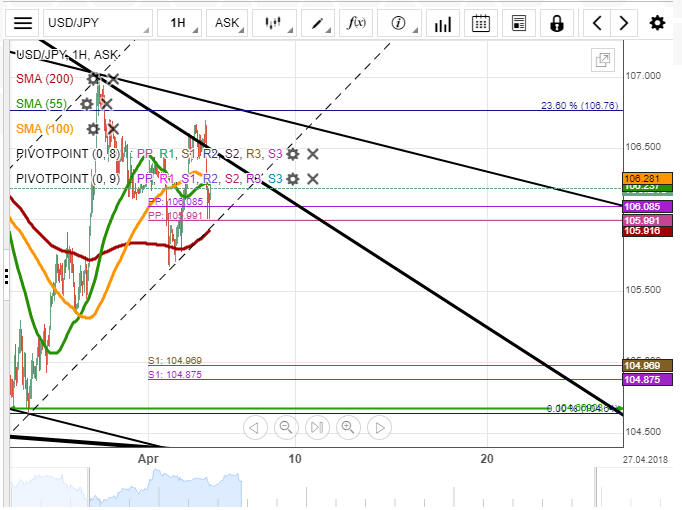This screenshot has width=682, height=510.
Task: Open the f(x) indicators menu
Action: [356, 23]
